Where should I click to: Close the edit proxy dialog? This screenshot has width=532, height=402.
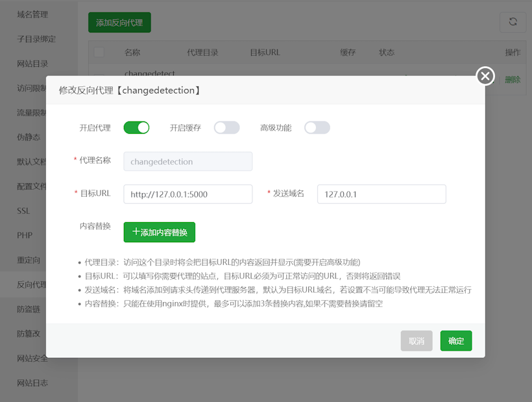485,76
